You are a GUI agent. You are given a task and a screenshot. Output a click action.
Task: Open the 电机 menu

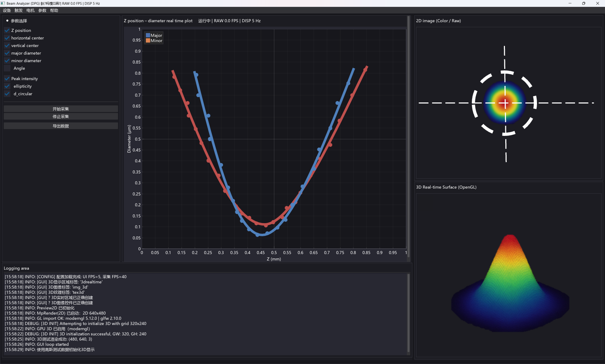(x=31, y=11)
